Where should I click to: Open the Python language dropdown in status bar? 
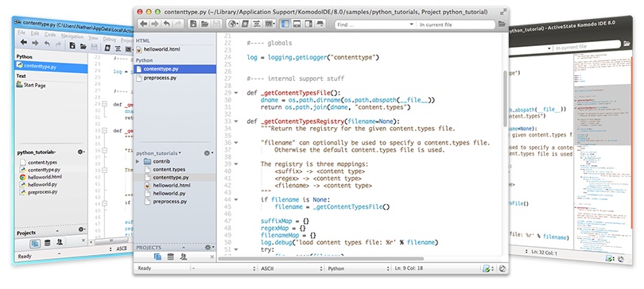coord(358,268)
